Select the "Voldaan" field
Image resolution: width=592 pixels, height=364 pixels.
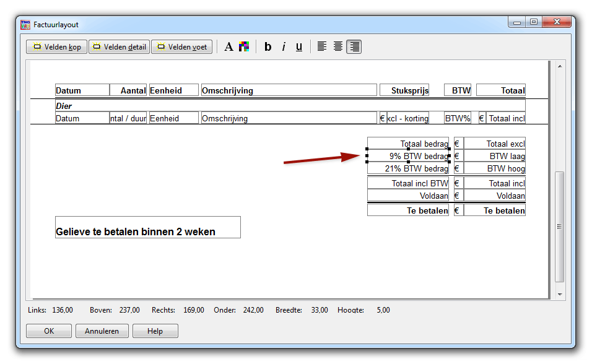pyautogui.click(x=408, y=195)
